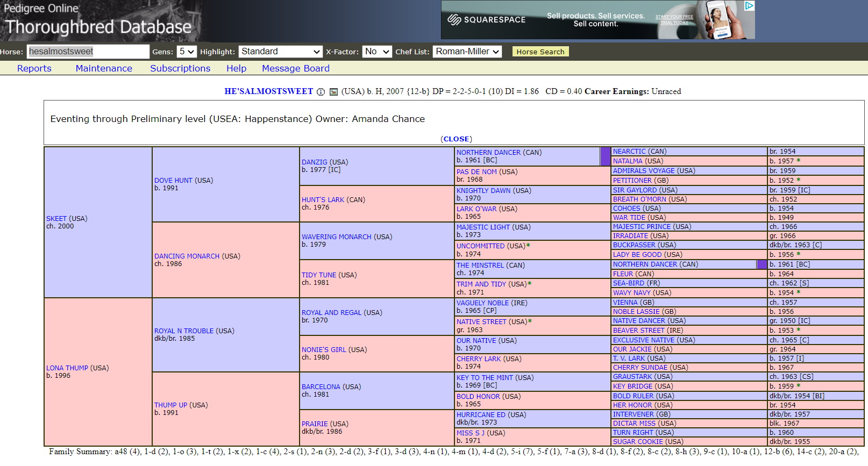The width and height of the screenshot is (868, 466).
Task: Open the photo icon next to horse name
Action: pos(333,92)
